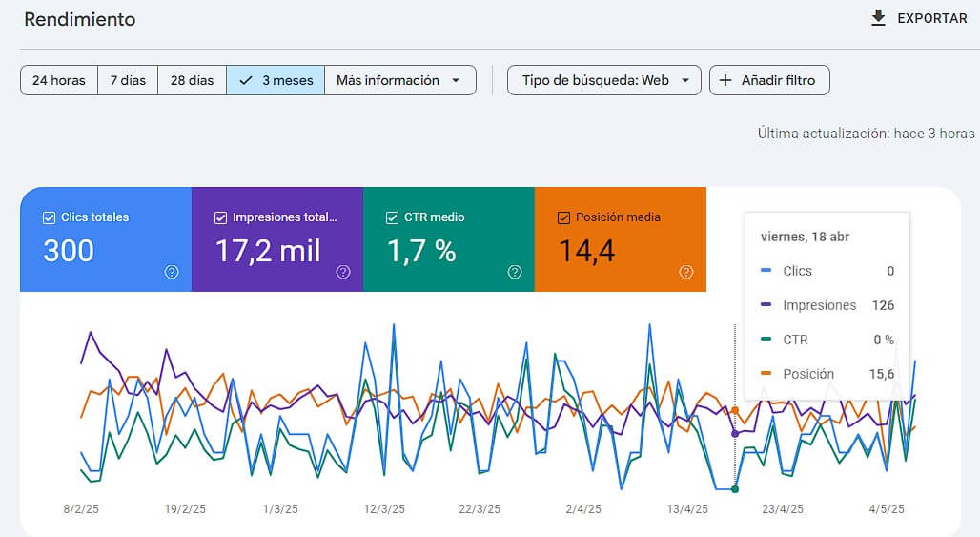Click the 12/3/25 date label on chart axis
Screen dimensions: 980x537
click(384, 509)
